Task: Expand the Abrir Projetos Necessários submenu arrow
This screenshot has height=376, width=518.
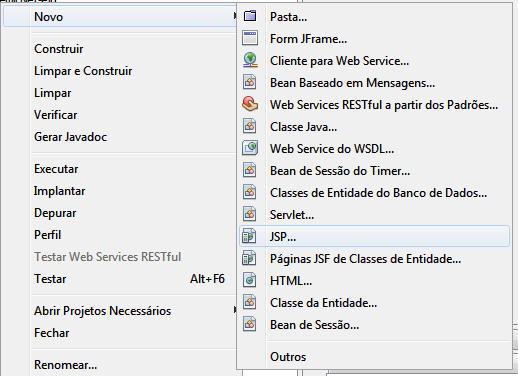Action: [235, 310]
